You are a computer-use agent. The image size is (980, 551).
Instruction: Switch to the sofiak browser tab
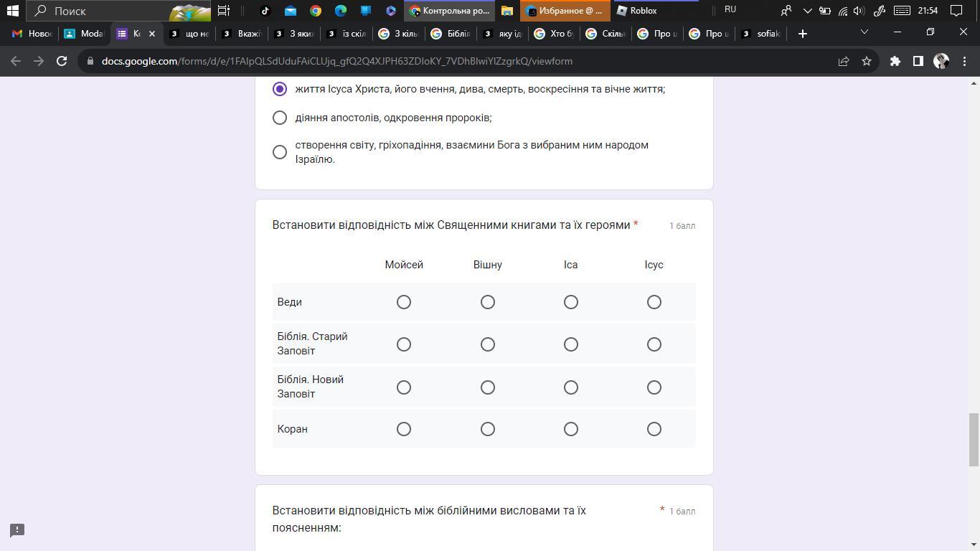761,34
